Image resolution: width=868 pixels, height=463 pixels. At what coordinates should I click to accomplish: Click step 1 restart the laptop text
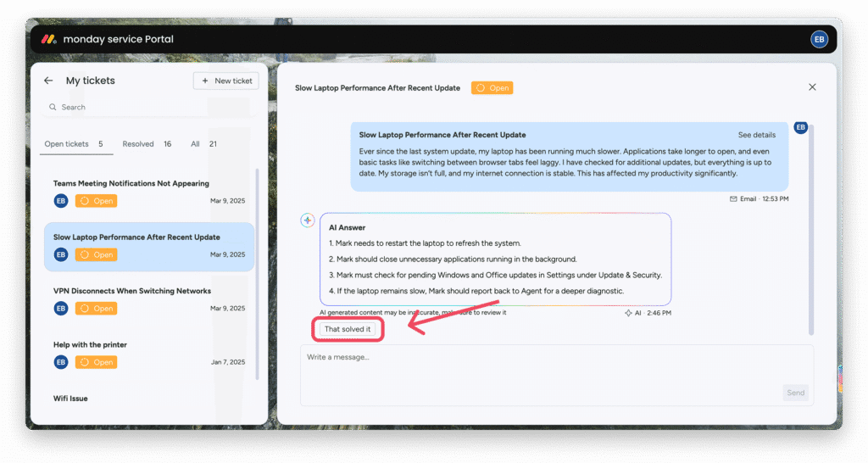[425, 243]
